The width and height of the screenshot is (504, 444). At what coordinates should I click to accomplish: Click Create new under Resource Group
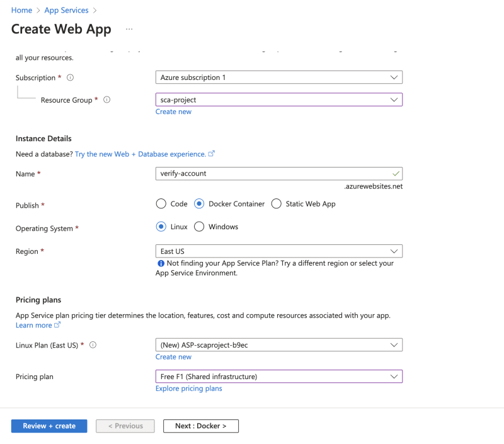[173, 111]
